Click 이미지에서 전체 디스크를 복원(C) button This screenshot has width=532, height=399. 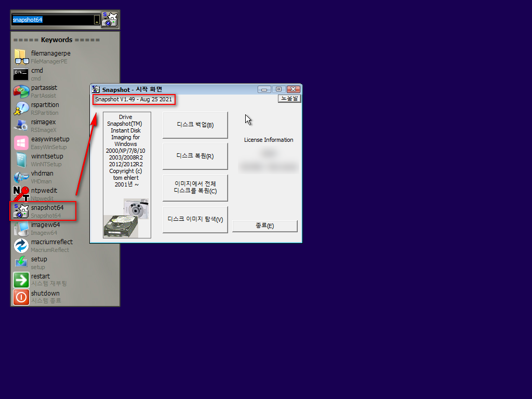[x=195, y=188]
